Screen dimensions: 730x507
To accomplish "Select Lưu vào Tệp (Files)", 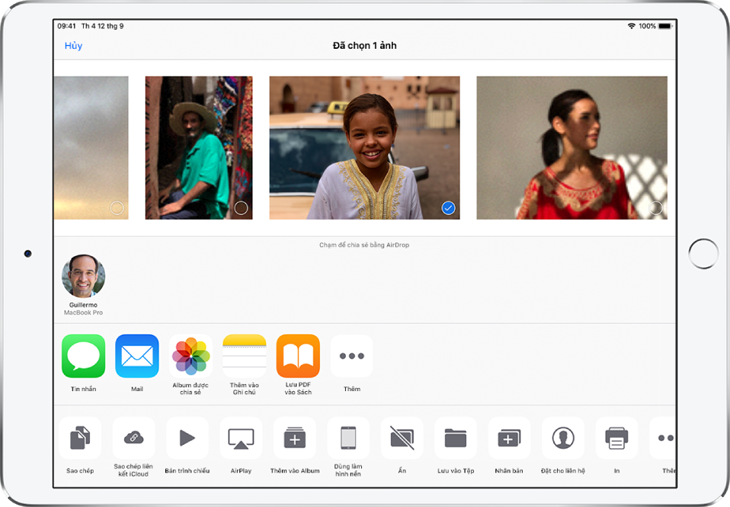I will pos(456,438).
